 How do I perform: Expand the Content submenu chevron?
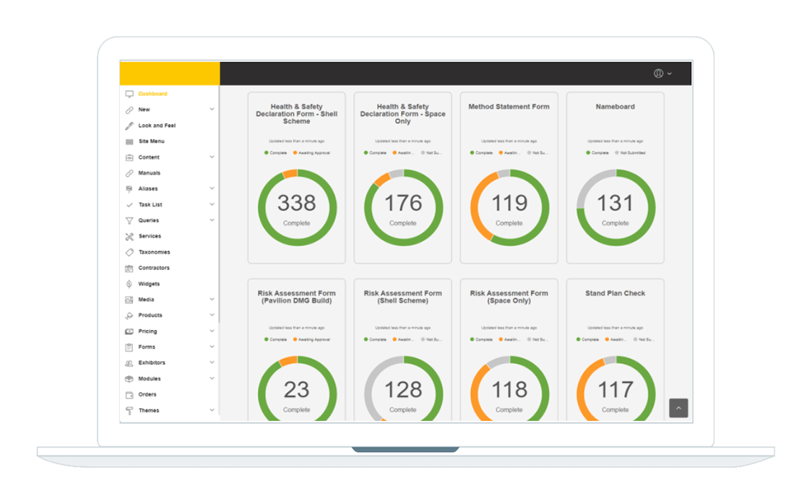point(212,157)
